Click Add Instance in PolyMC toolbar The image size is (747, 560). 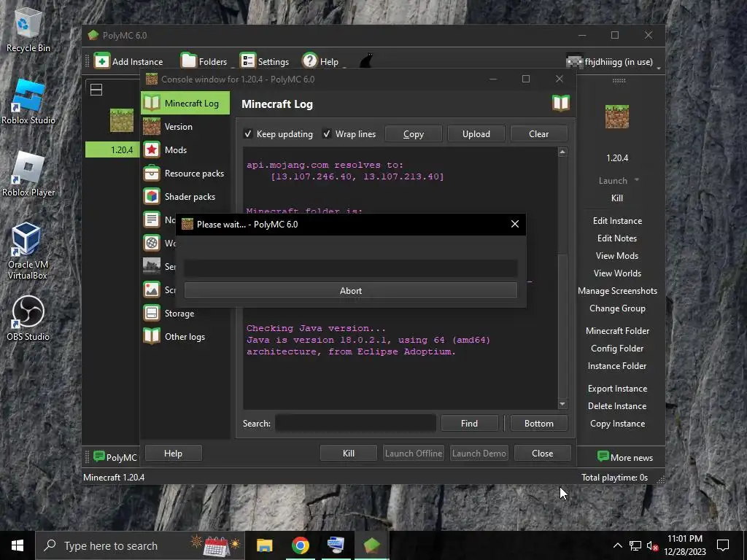pyautogui.click(x=128, y=61)
